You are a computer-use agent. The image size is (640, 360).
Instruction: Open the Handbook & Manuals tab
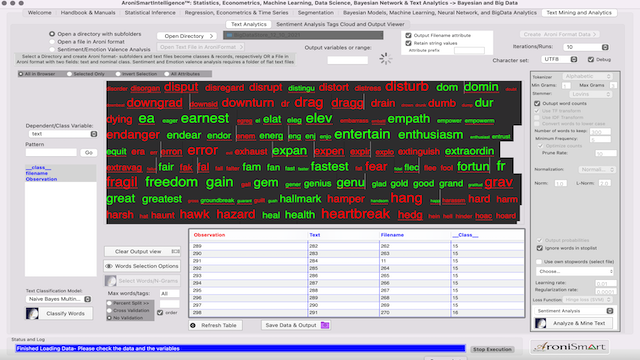click(88, 13)
